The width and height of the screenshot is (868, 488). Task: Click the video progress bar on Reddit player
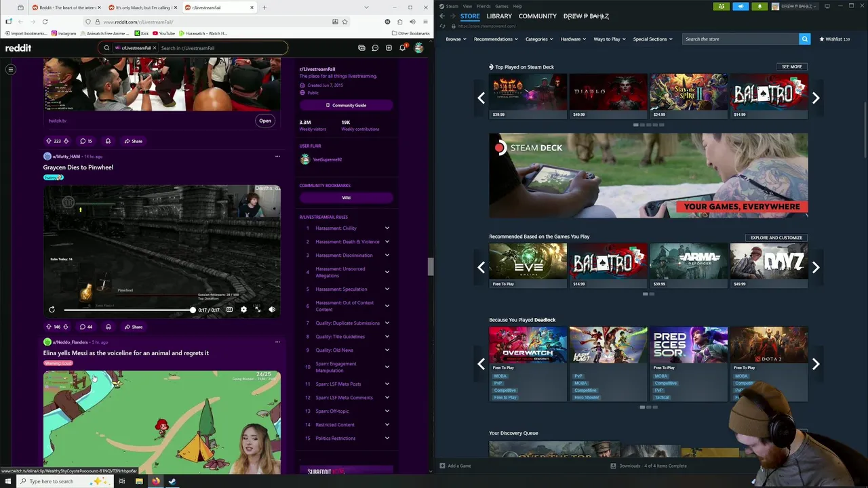[x=129, y=310]
